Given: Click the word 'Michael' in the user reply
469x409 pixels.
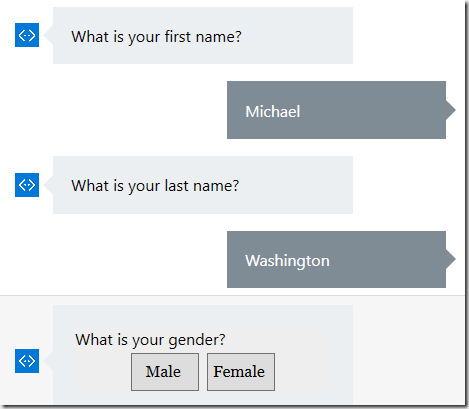Looking at the screenshot, I should (273, 111).
